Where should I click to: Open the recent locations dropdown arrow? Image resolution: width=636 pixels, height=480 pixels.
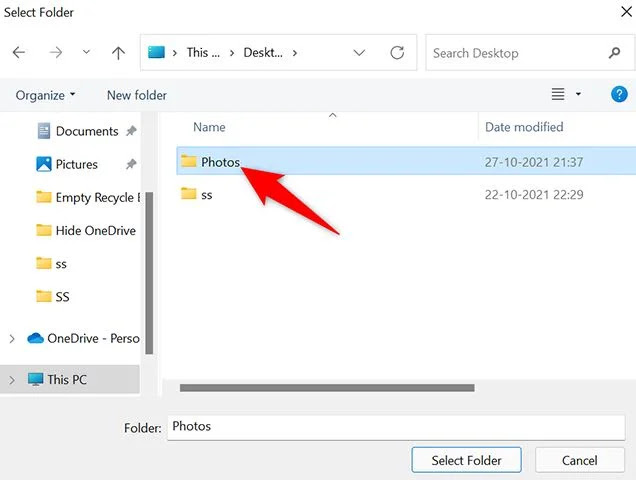(86, 52)
